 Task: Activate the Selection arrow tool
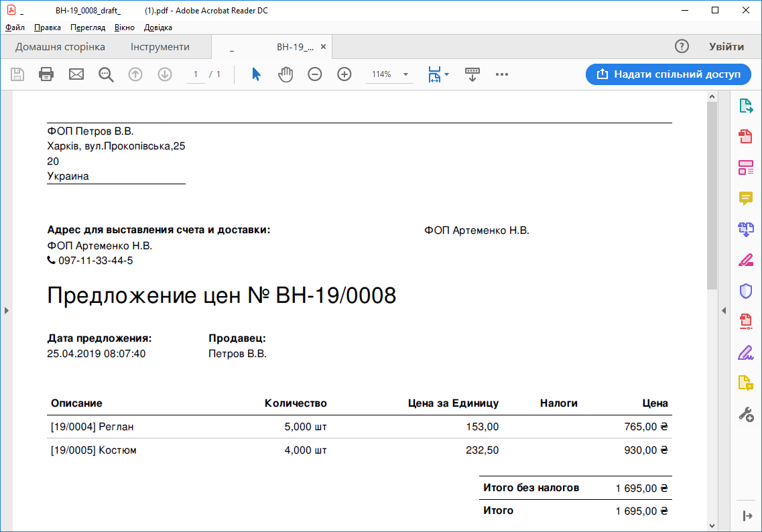(256, 74)
